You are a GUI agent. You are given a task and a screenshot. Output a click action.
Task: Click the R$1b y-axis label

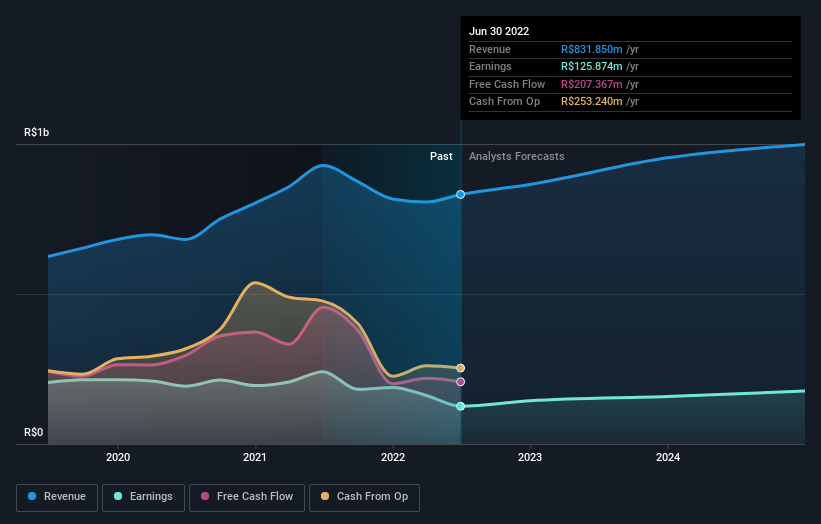37,132
